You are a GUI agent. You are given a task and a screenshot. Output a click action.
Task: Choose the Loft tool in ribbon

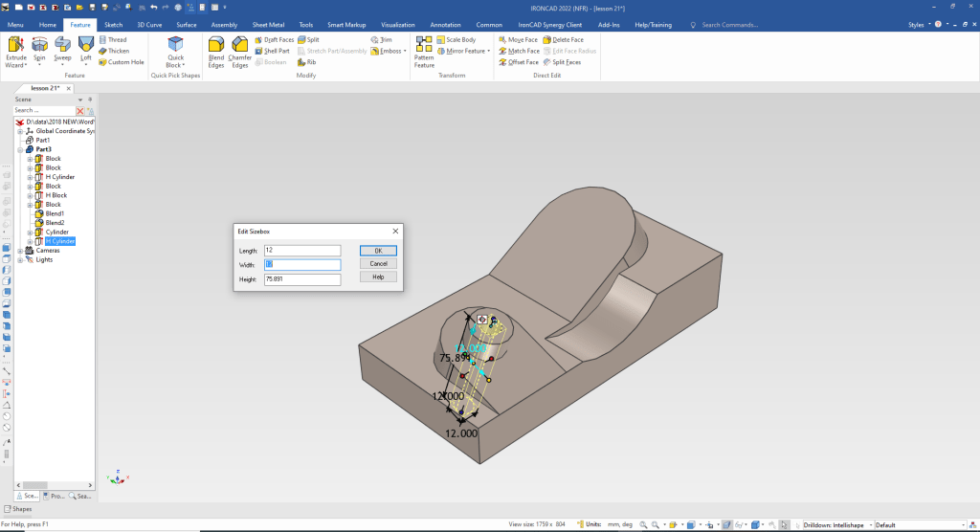click(x=85, y=45)
